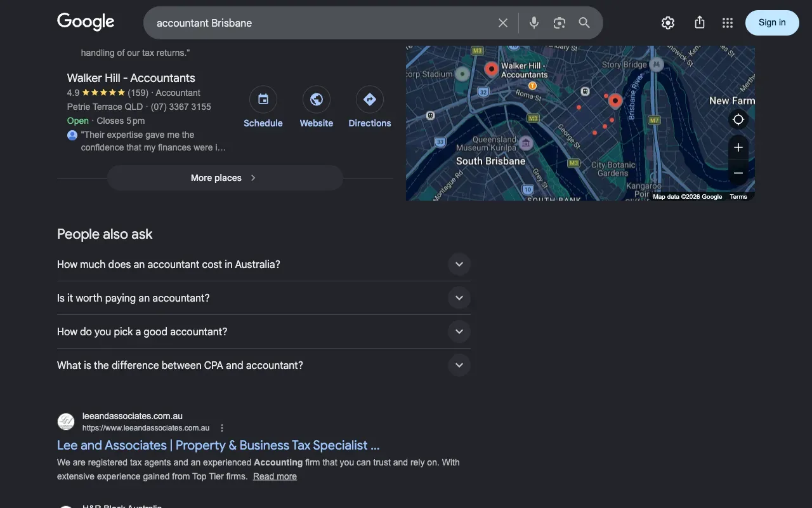The image size is (812, 508).
Task: Open map Terms link
Action: pyautogui.click(x=738, y=197)
